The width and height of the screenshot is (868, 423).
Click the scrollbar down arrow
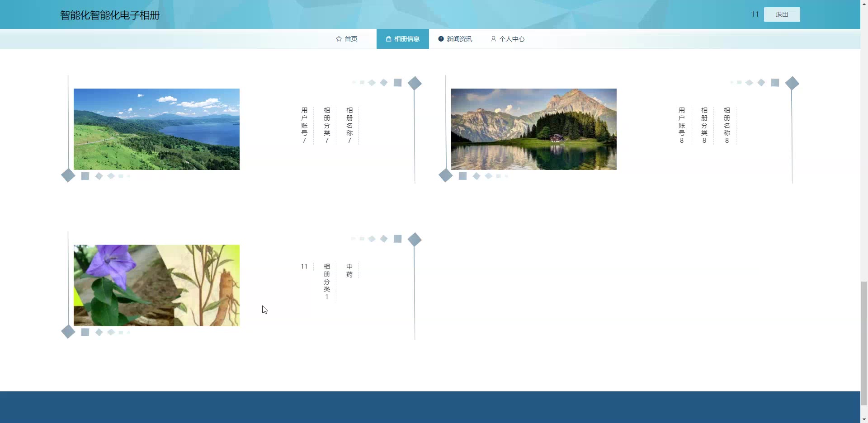(864, 419)
